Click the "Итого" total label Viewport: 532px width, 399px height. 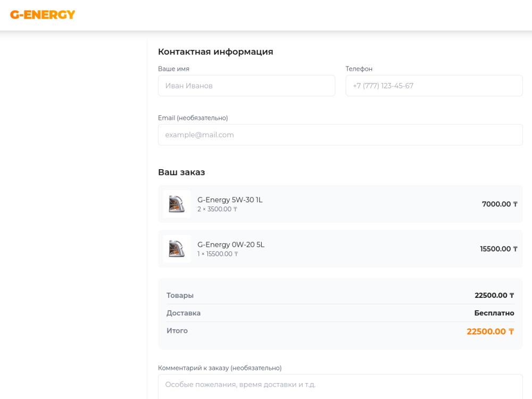pyautogui.click(x=177, y=330)
